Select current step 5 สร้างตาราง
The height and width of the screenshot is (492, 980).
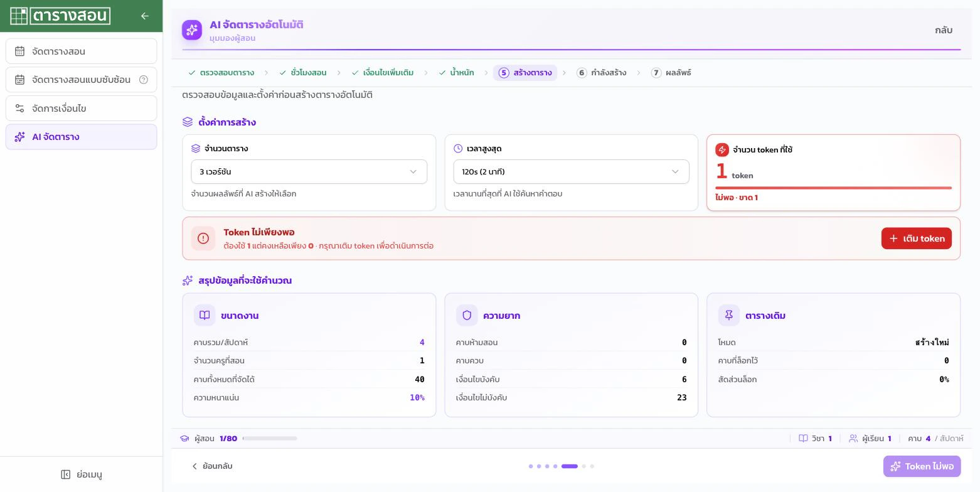pos(525,73)
